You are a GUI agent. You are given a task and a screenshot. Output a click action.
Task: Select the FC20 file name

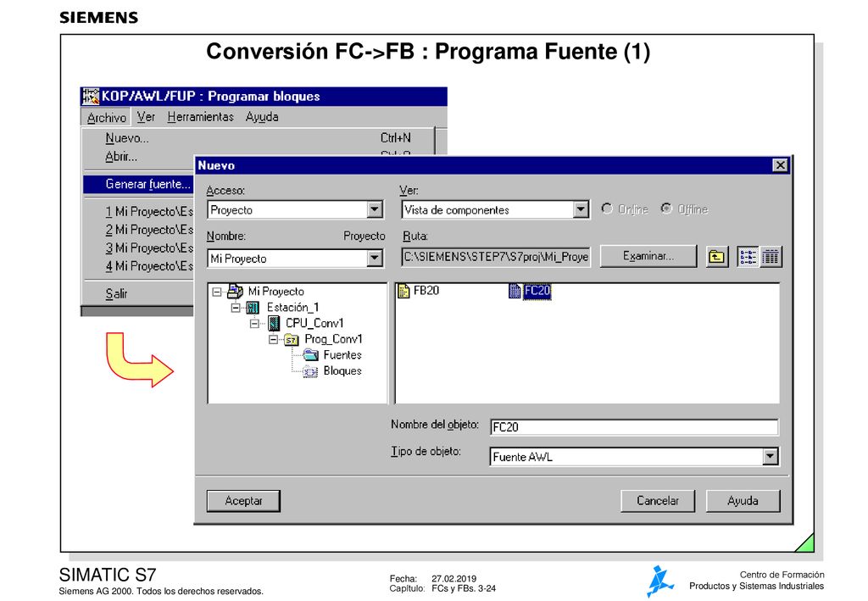(537, 291)
